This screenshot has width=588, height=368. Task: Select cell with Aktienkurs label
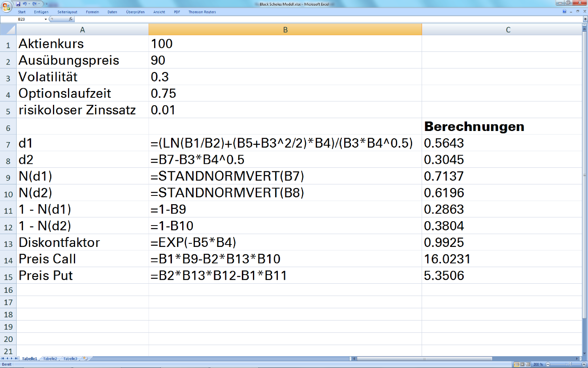[x=82, y=44]
